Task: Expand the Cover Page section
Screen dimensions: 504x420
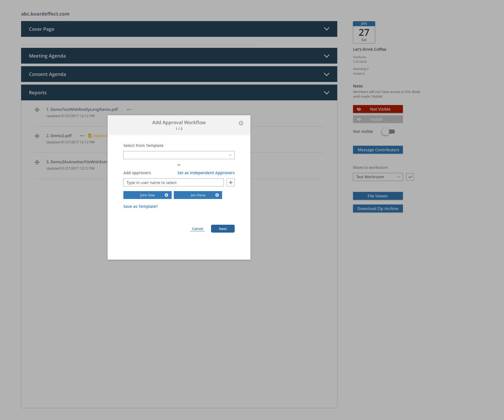Action: pos(326,29)
